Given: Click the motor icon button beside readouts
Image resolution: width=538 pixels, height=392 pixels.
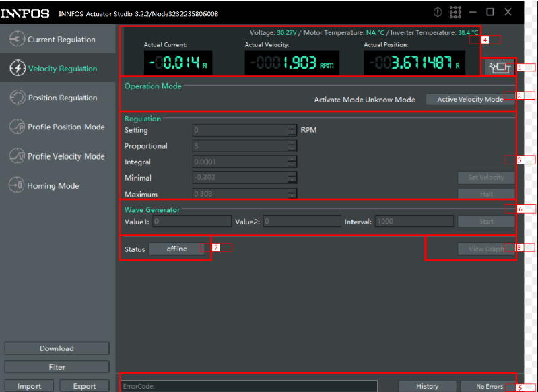Looking at the screenshot, I should pos(498,67).
